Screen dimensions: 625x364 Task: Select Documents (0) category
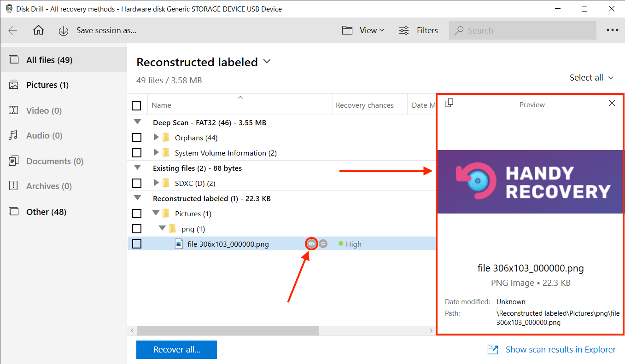click(x=64, y=161)
